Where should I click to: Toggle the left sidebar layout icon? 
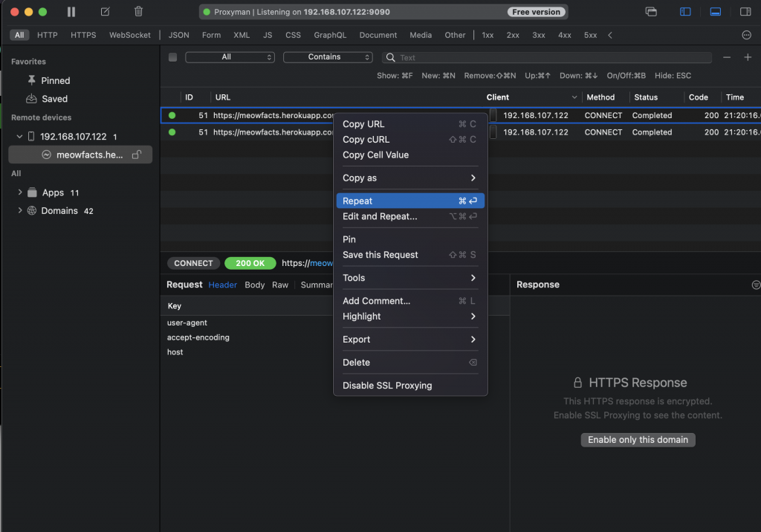click(x=685, y=12)
